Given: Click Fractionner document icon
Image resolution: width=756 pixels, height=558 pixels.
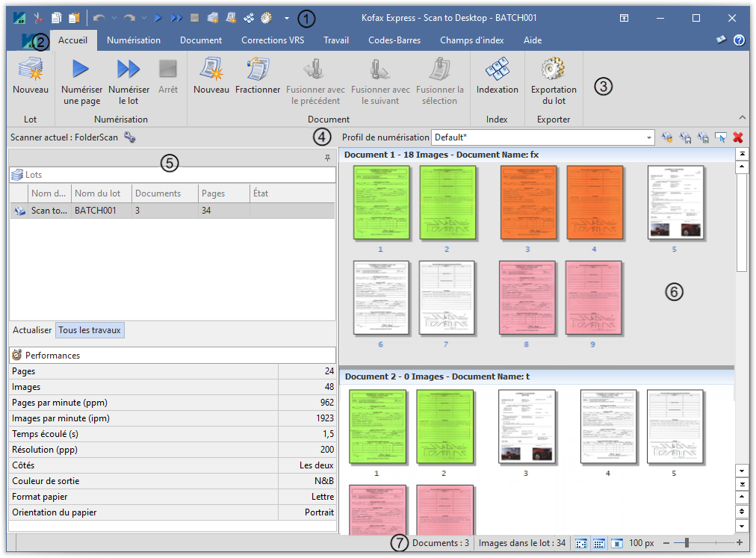Looking at the screenshot, I should (x=257, y=70).
